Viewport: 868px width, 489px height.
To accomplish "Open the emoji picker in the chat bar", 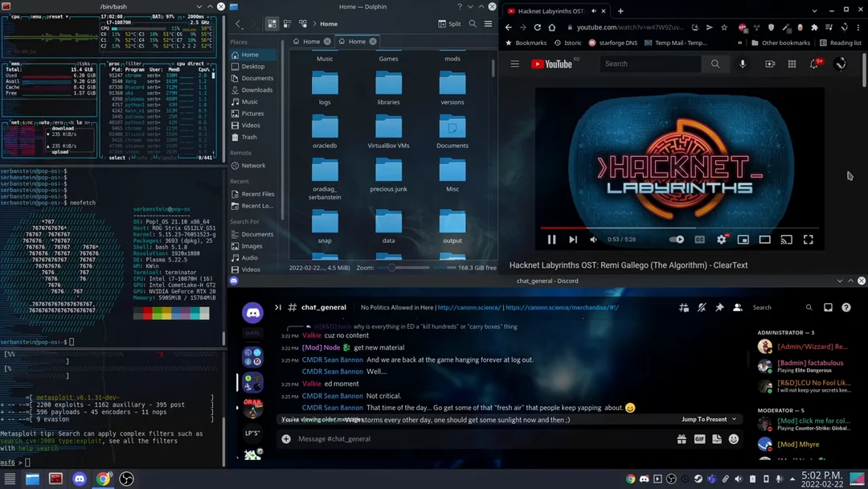I will (732, 439).
